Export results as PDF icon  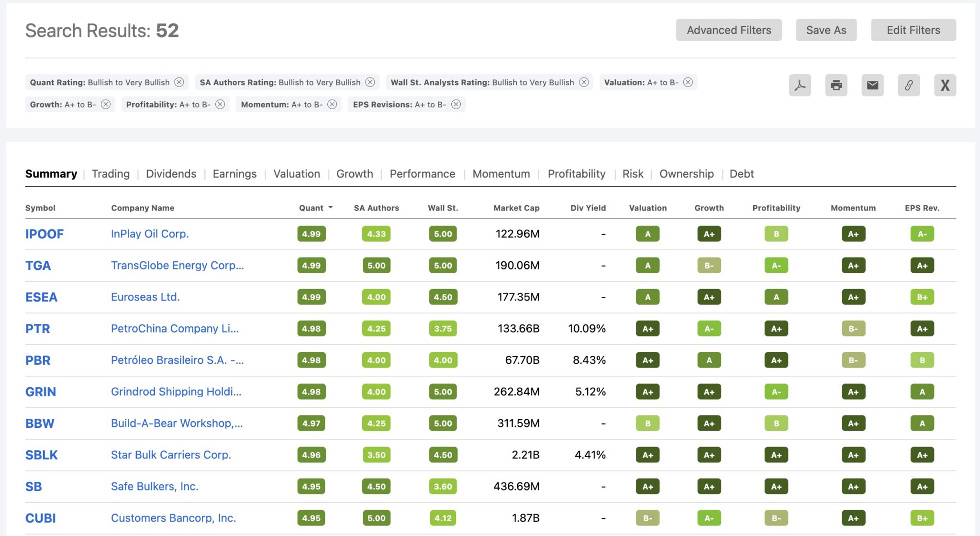pos(800,85)
